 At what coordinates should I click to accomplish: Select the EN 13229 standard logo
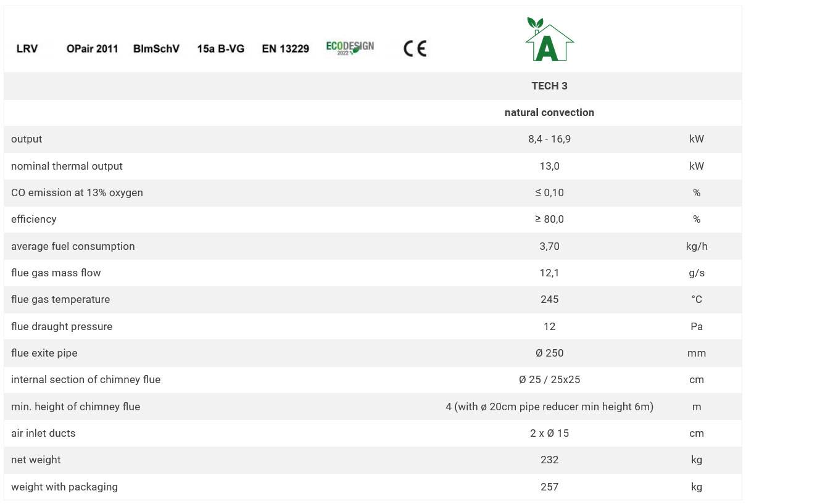[285, 49]
